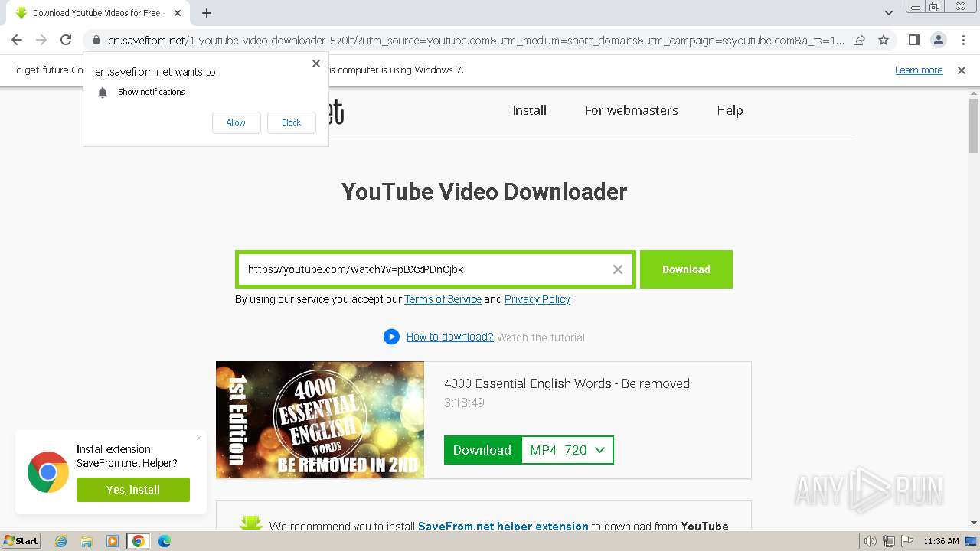Image resolution: width=980 pixels, height=551 pixels.
Task: Clear the URL field with X icon
Action: (618, 269)
